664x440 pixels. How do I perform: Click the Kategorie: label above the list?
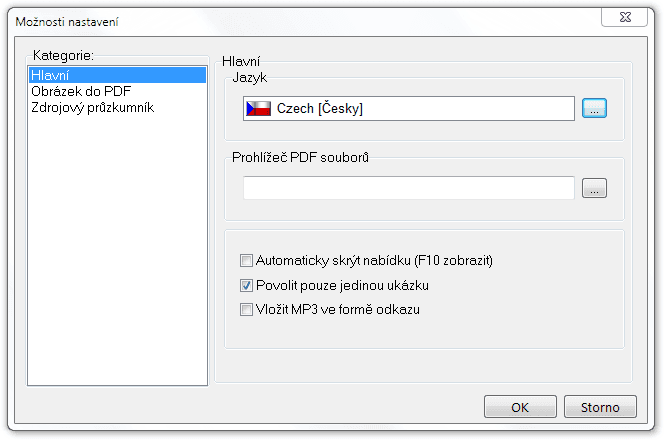tap(63, 55)
